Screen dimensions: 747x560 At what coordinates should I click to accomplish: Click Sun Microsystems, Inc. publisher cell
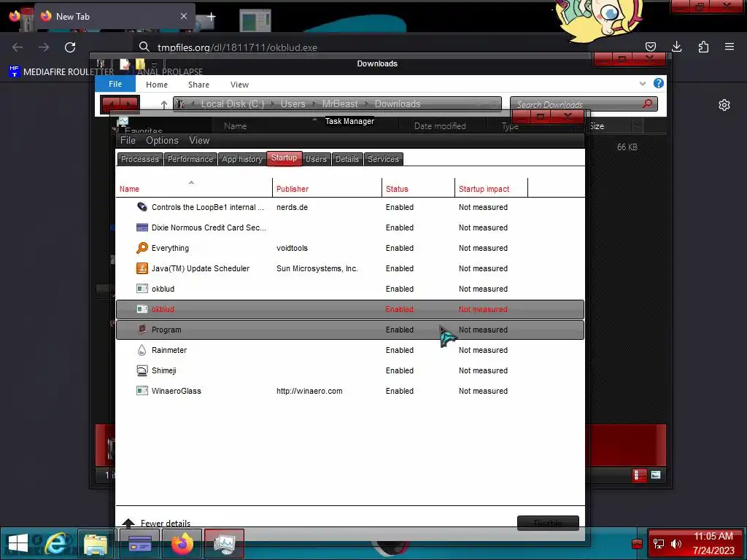pyautogui.click(x=317, y=268)
